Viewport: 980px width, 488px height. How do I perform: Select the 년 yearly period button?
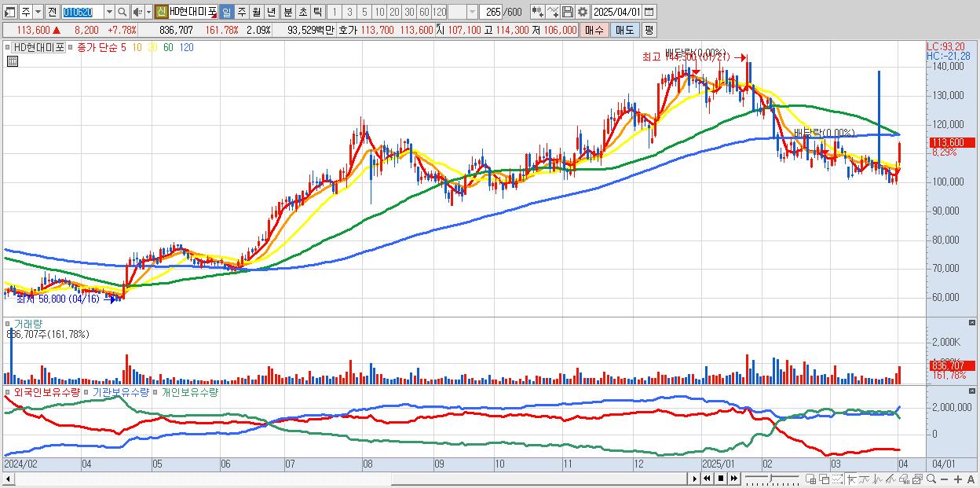click(x=271, y=12)
